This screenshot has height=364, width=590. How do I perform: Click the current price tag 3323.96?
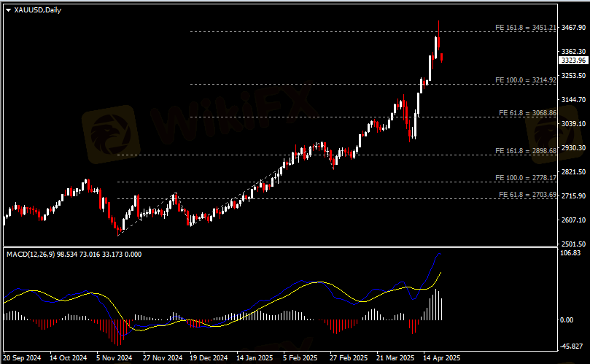(x=573, y=61)
